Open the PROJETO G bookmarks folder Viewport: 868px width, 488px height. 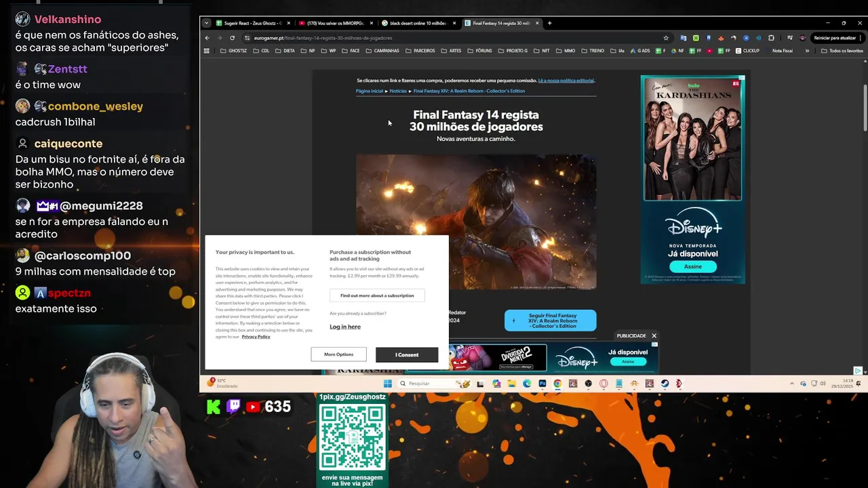513,51
